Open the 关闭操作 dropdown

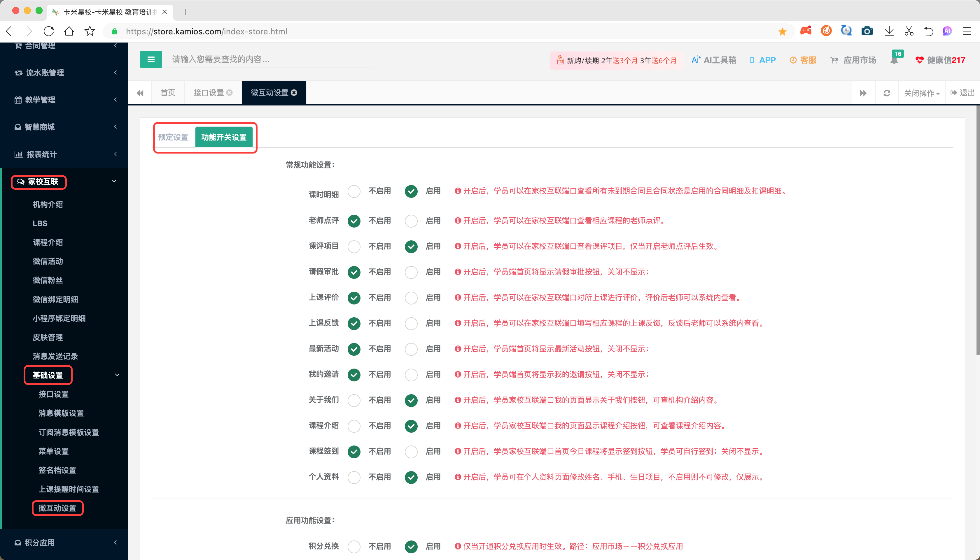click(x=921, y=93)
